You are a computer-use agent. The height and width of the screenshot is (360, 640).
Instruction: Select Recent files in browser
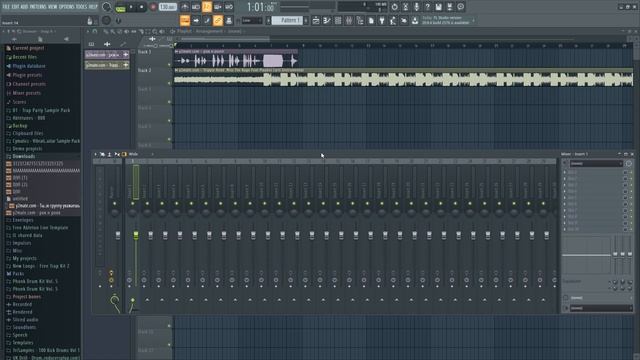24,57
